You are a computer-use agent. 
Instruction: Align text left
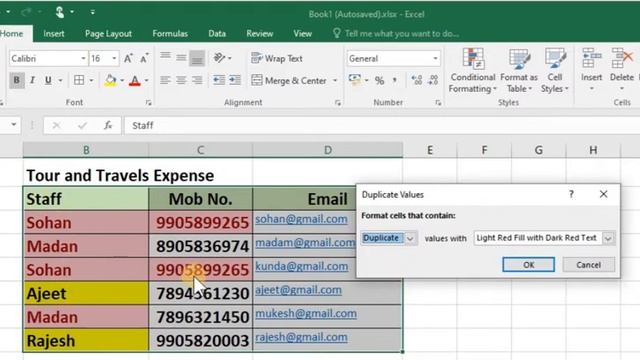pyautogui.click(x=165, y=80)
